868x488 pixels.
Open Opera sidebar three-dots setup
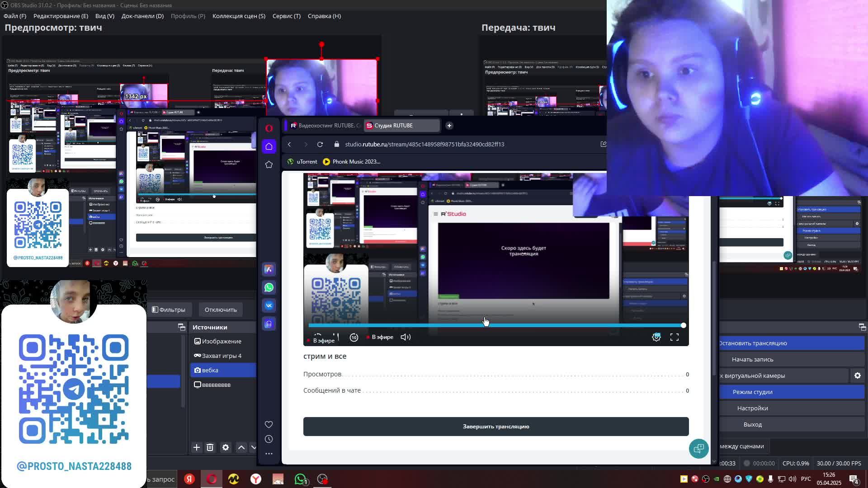tap(269, 454)
